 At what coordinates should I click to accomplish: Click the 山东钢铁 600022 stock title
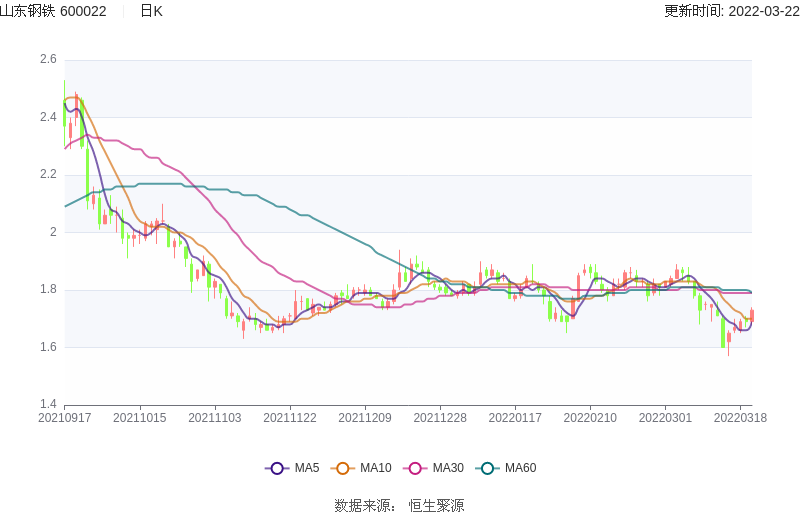53,11
